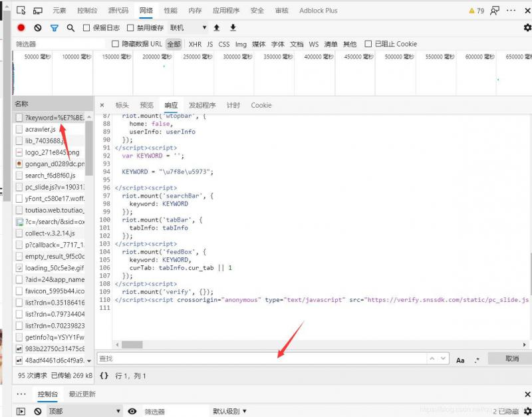532x417 pixels.
Task: Export HAR file download arrow
Action: [233, 28]
